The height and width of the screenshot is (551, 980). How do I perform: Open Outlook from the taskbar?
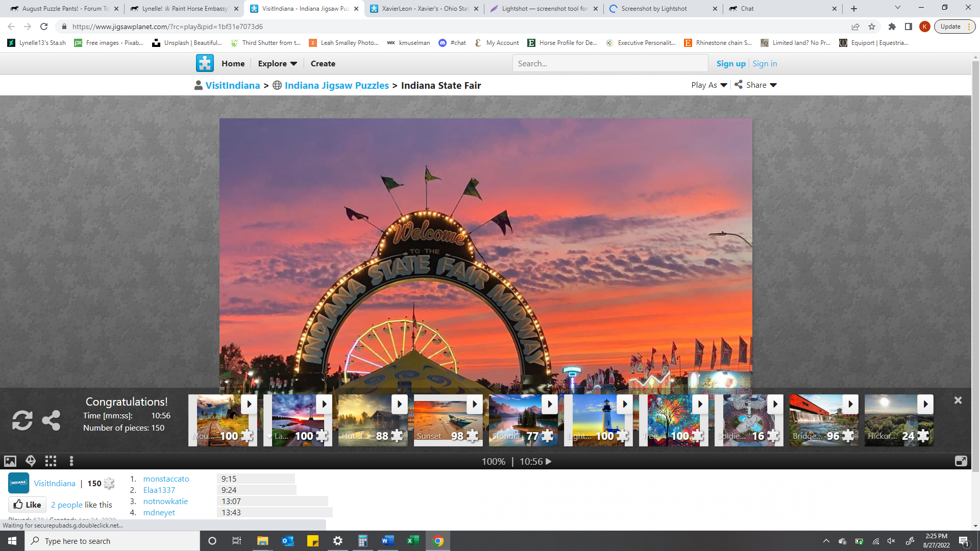287,541
